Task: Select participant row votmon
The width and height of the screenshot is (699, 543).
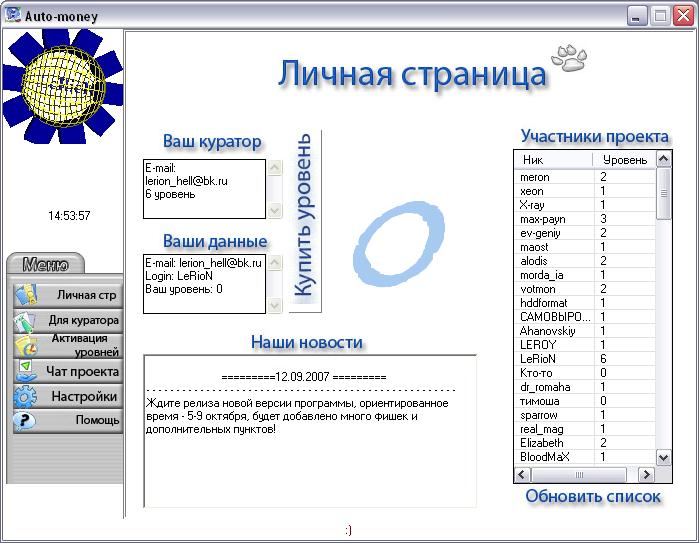Action: tap(585, 289)
